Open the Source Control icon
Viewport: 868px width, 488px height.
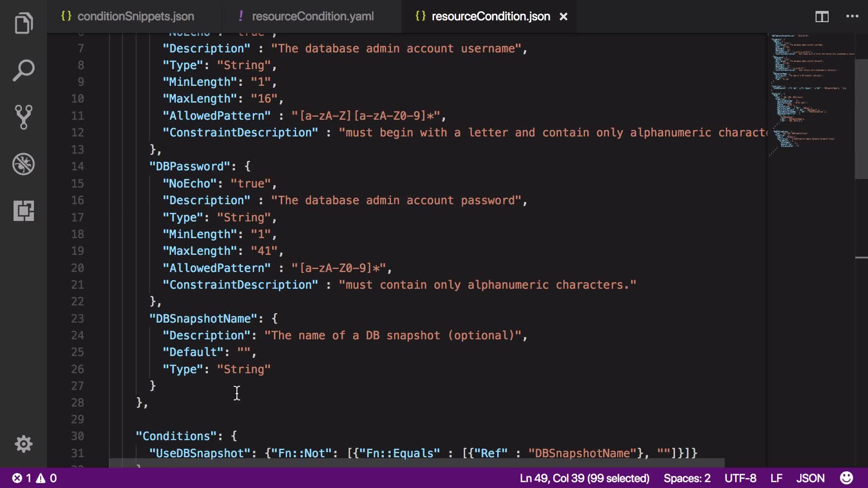(24, 117)
